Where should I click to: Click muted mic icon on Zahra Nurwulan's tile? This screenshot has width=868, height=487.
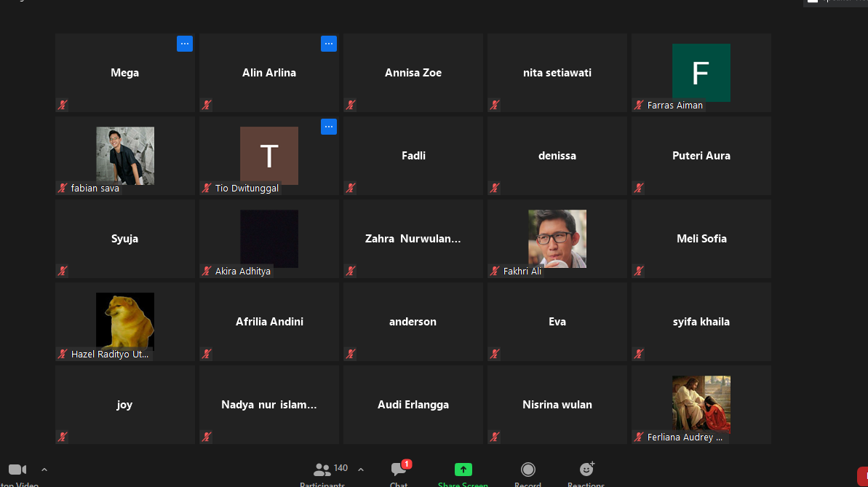click(351, 271)
